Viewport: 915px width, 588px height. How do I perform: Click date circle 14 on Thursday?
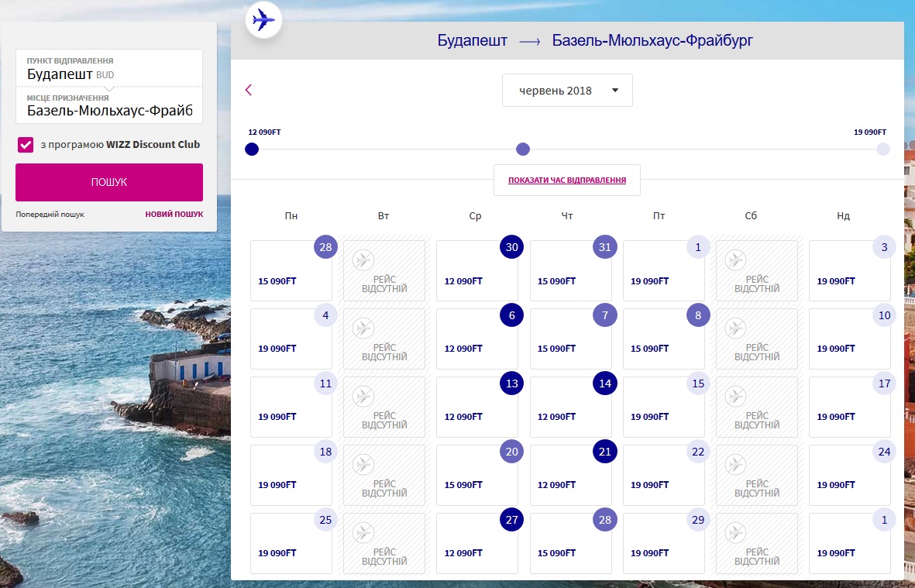coord(604,383)
